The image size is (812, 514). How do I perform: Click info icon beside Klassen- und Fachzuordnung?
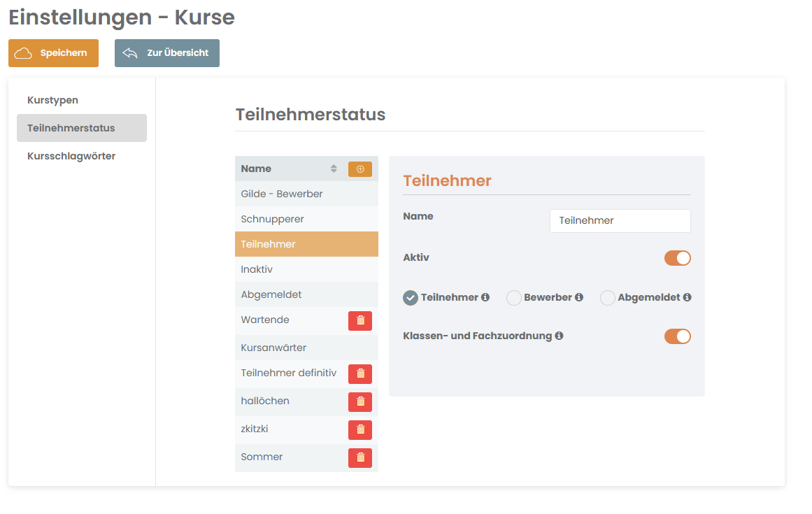559,336
